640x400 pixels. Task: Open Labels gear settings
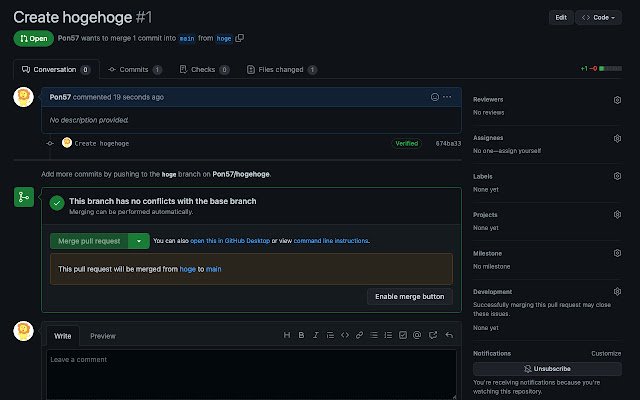[x=617, y=176]
